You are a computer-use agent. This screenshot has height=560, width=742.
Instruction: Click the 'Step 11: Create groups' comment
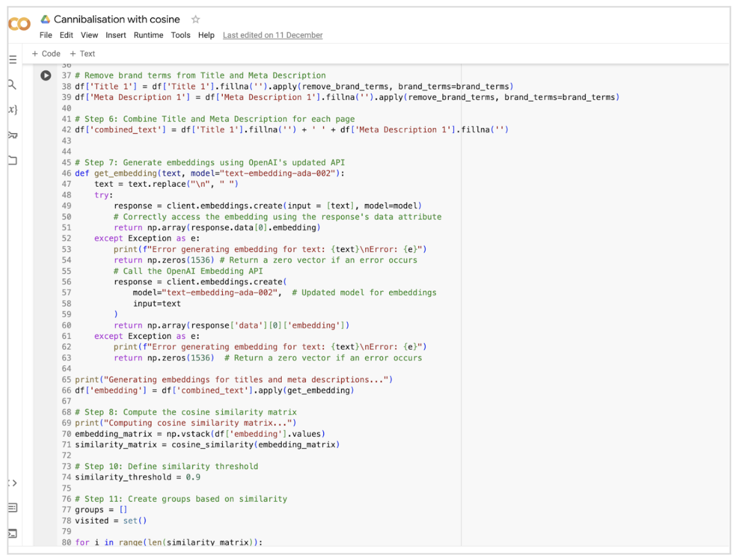181,499
